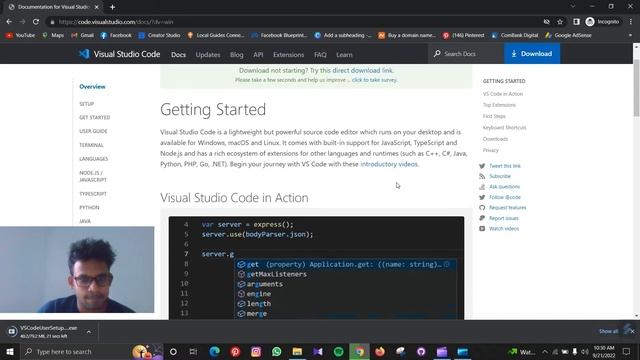The width and height of the screenshot is (640, 360).
Task: Go back with the browser back arrow
Action: [x=9, y=22]
